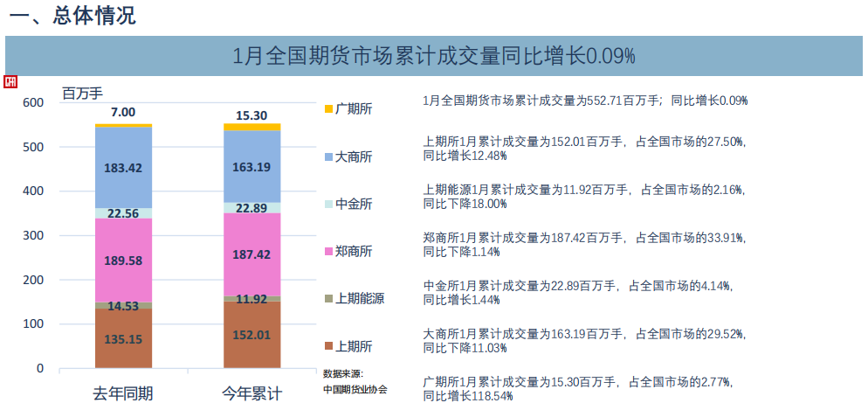Click the 大商所 legend label

(354, 157)
